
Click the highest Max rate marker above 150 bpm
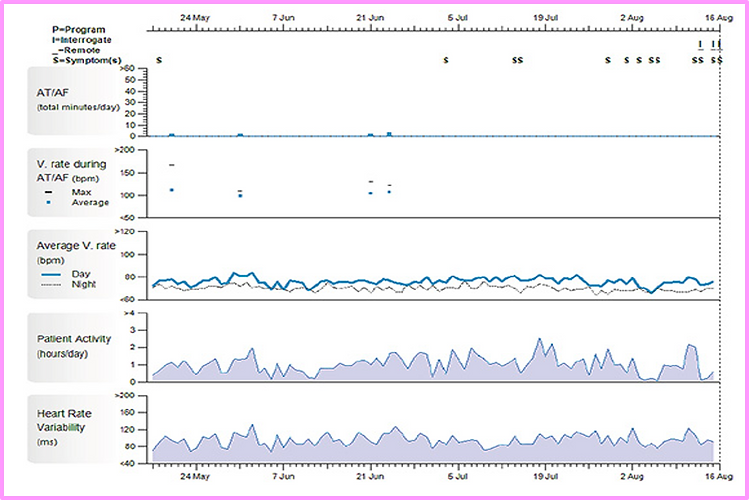click(x=172, y=165)
